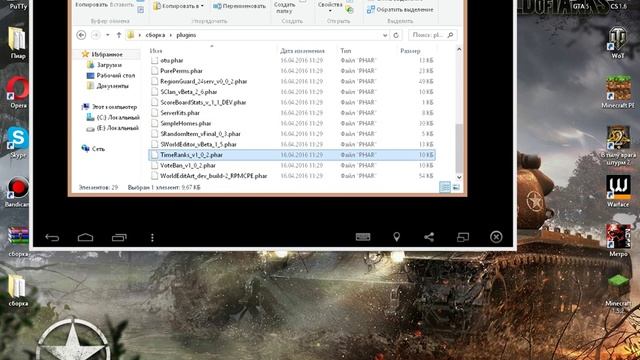This screenshot has height=360, width=640.
Task: Click сборка in the address breadcrumb
Action: pos(156,35)
